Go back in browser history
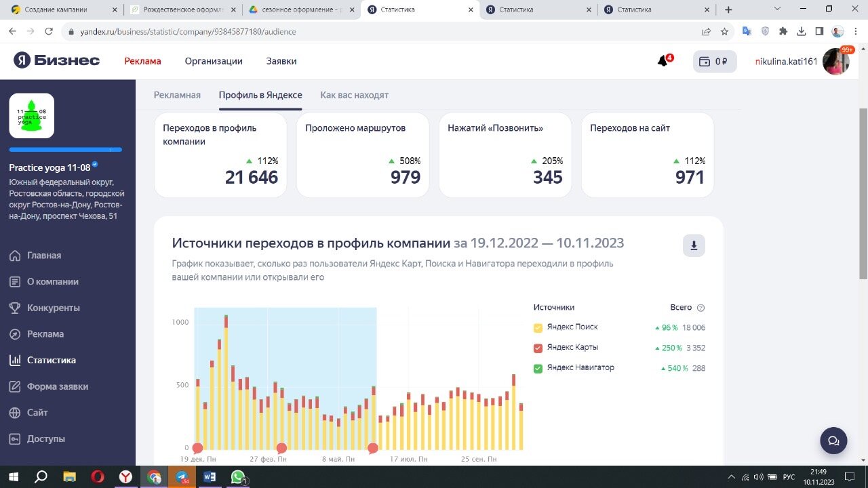Viewport: 868px width, 488px height. 12,31
